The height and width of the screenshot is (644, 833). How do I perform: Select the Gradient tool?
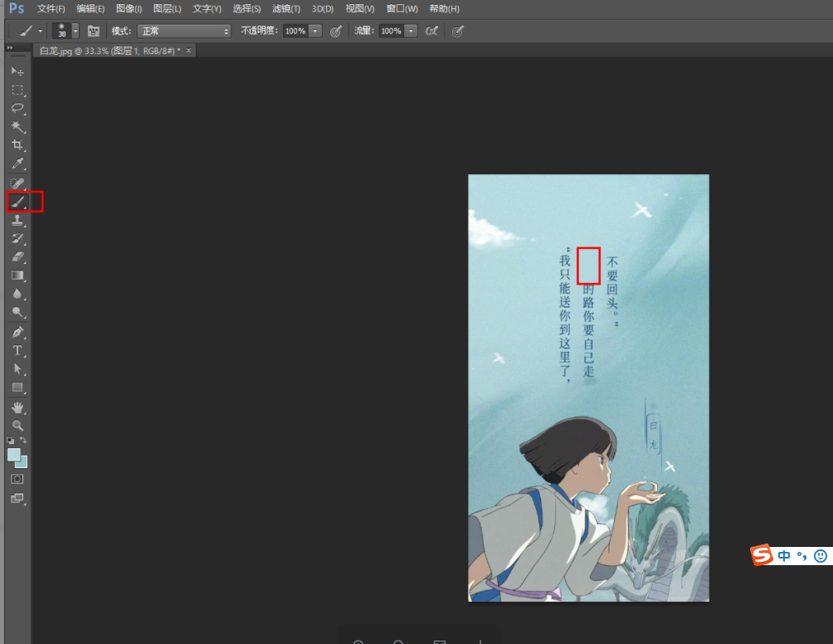17,276
